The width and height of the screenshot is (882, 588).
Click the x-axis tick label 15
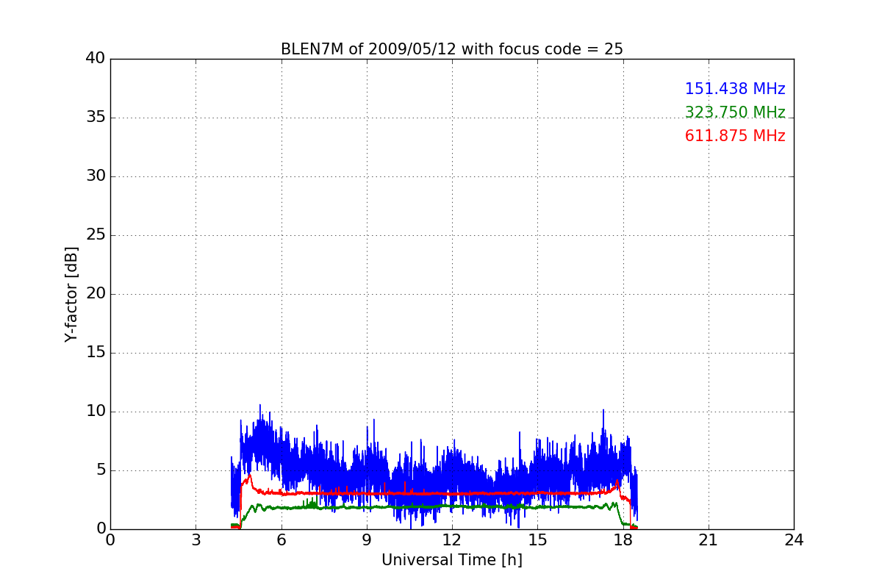537,540
